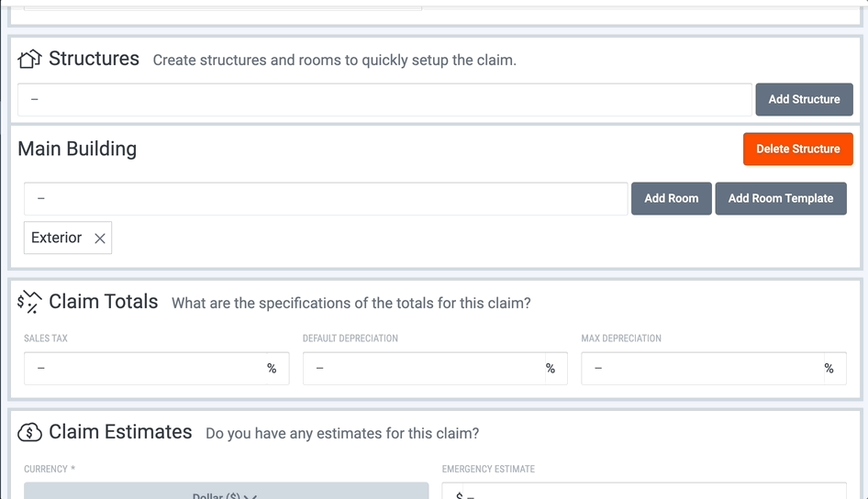Click the percent sign in Sales Tax
Image resolution: width=868 pixels, height=499 pixels.
[x=272, y=369]
